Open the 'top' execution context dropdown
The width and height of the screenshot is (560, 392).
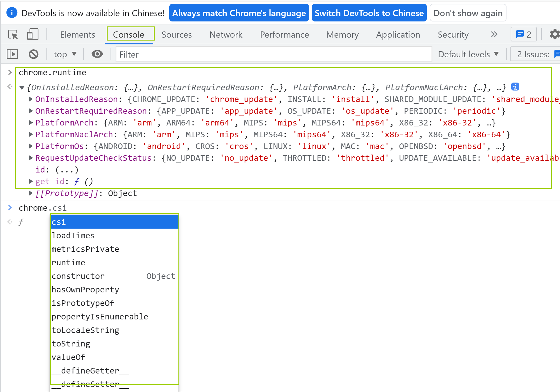click(65, 54)
